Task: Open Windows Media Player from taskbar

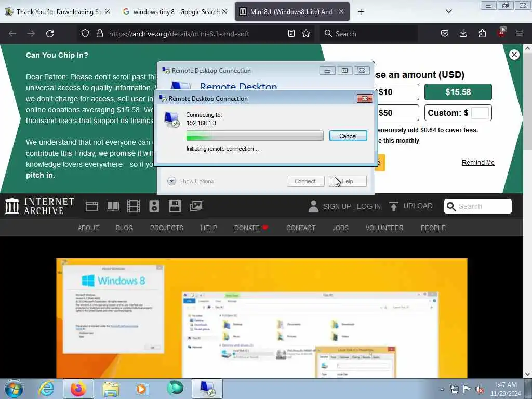Action: click(141, 389)
